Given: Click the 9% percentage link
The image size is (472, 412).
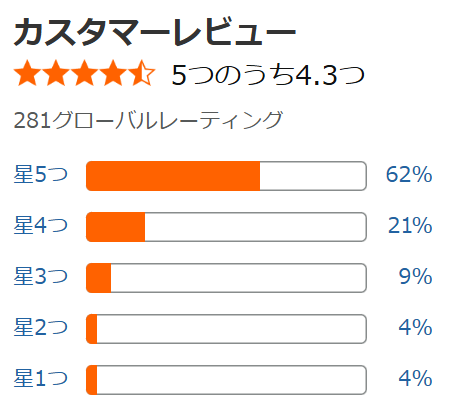Looking at the screenshot, I should (x=415, y=276).
